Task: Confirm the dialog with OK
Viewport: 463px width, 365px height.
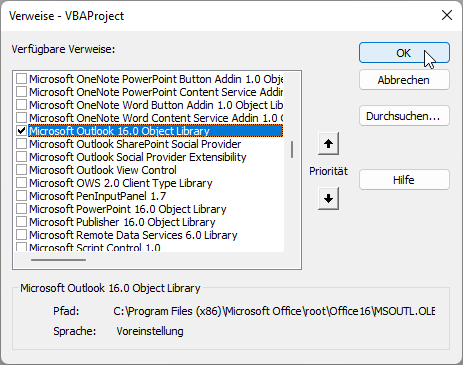Action: tap(404, 53)
